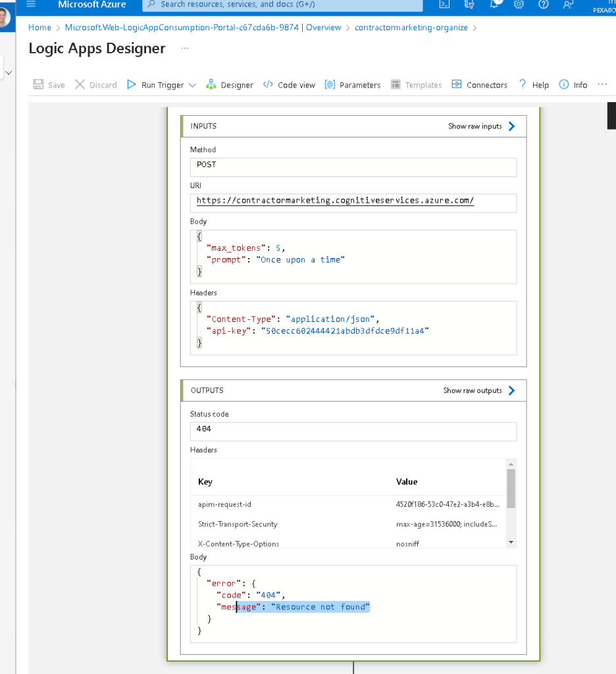This screenshot has width=616, height=674.
Task: Click the Method field showing POST
Action: click(x=353, y=167)
